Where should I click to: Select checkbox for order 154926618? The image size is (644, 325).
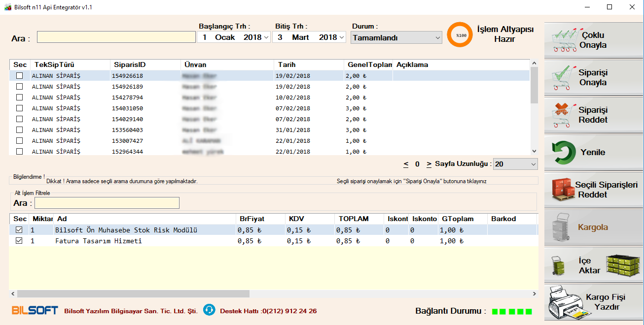coord(20,76)
